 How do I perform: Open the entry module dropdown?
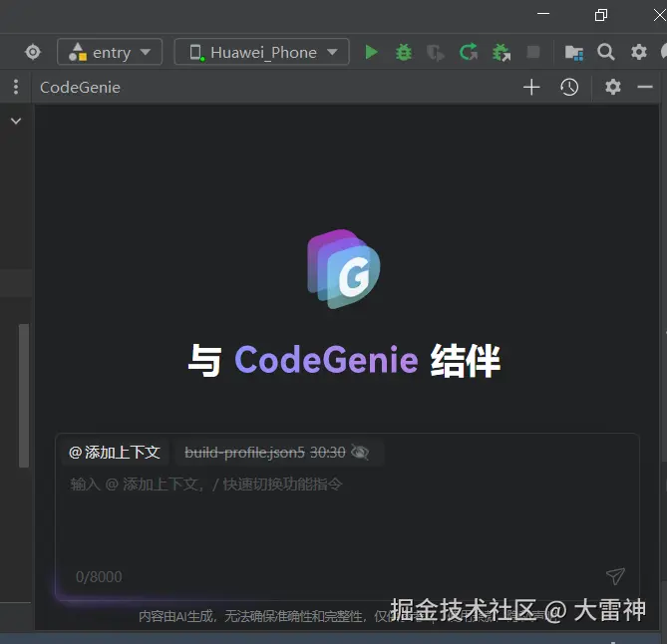tap(110, 52)
